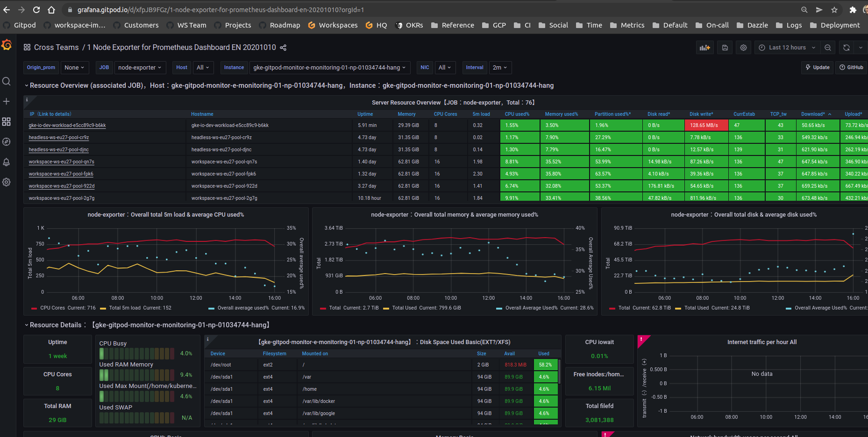This screenshot has width=868, height=437.
Task: Open gke-io-dev-workload-e5cc89c9-b6kk IP link
Action: (x=67, y=126)
